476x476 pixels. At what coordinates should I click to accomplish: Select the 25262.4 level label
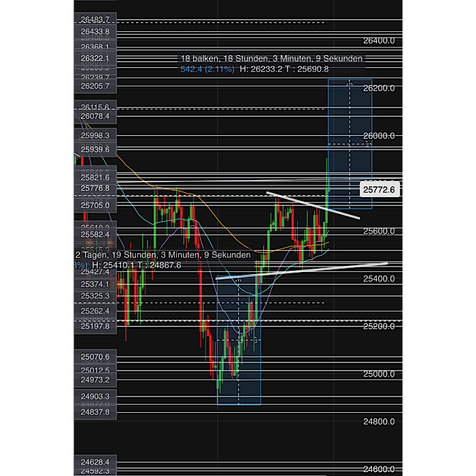(95, 311)
